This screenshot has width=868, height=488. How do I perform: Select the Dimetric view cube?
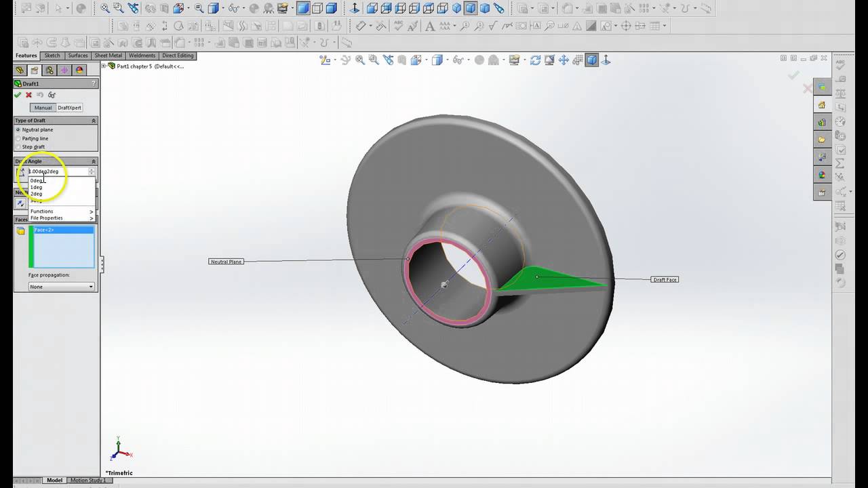pos(485,9)
